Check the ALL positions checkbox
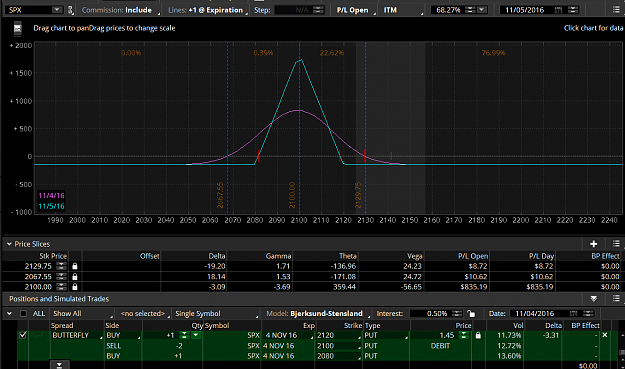625x369 pixels. click(23, 314)
